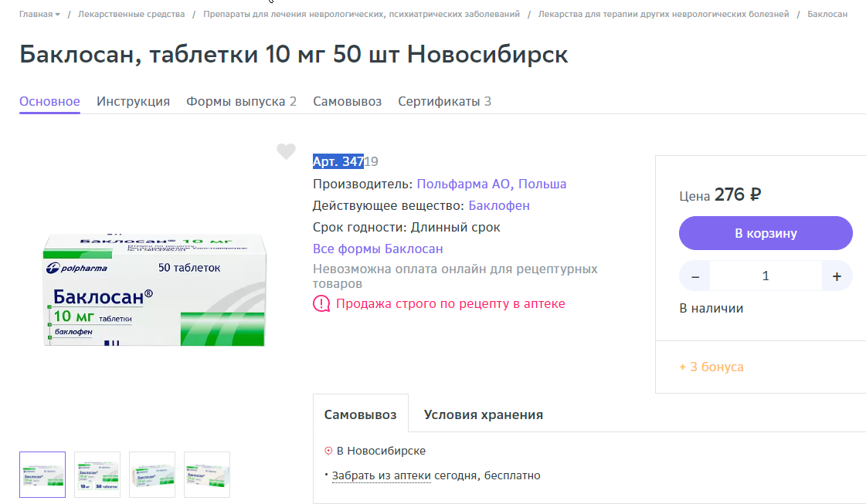Select the fourth product thumbnail
The width and height of the screenshot is (866, 504).
[x=206, y=475]
